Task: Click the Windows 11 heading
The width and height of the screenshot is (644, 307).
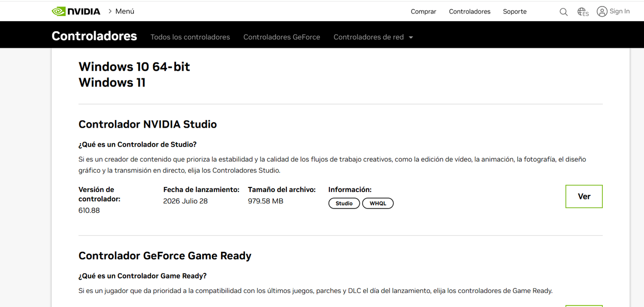Action: coord(112,82)
